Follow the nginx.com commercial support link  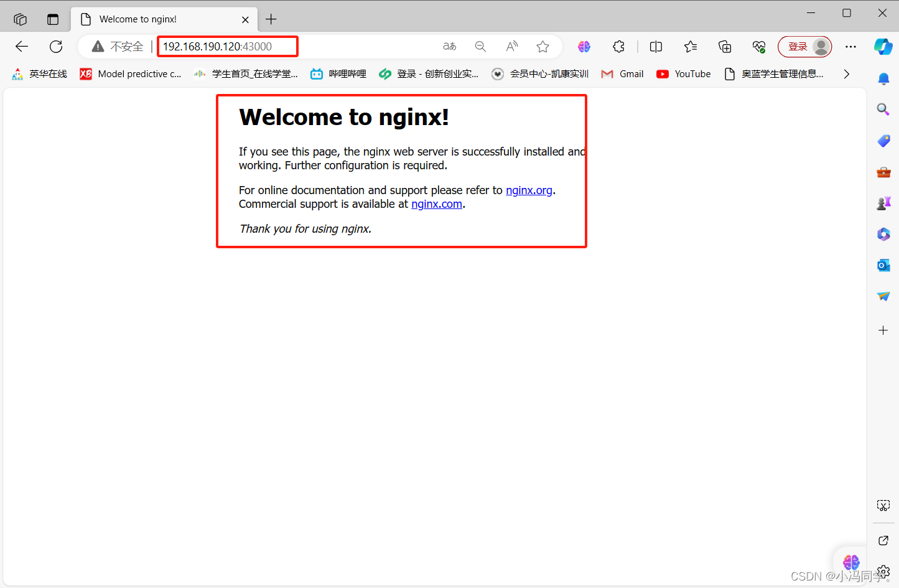click(437, 204)
